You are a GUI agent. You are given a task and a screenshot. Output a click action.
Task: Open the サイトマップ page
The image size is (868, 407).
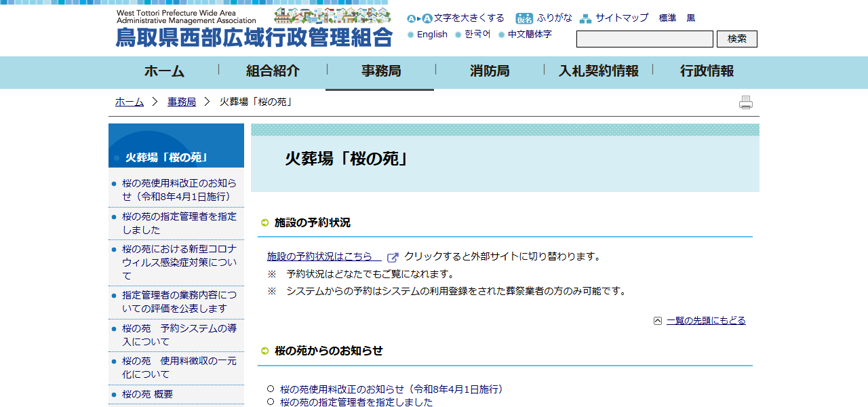(x=622, y=18)
